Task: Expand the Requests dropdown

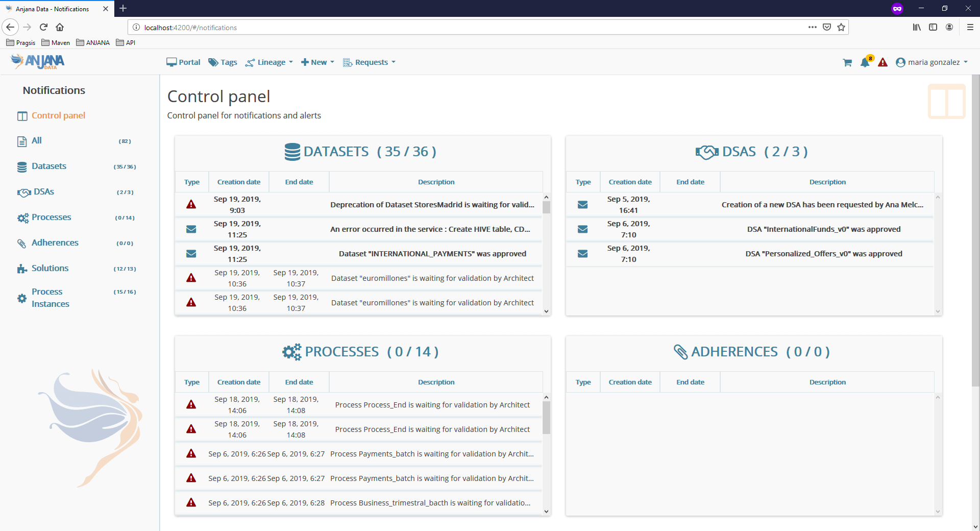Action: [x=370, y=62]
